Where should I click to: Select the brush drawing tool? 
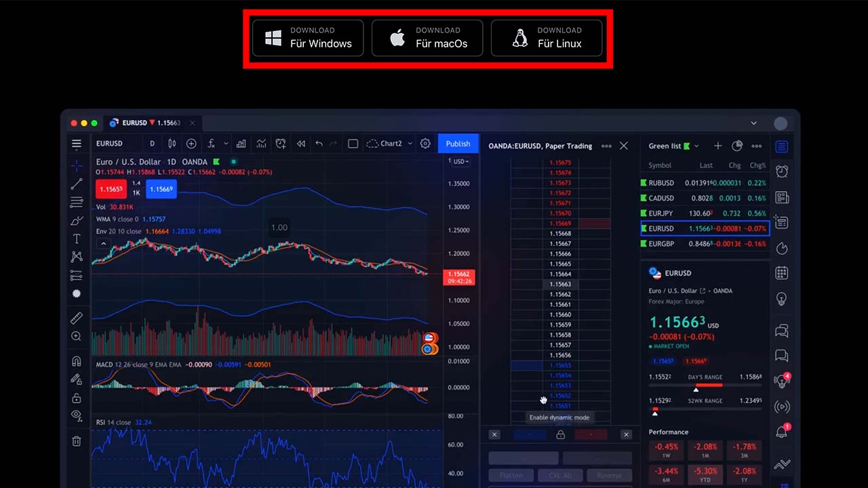(x=77, y=220)
